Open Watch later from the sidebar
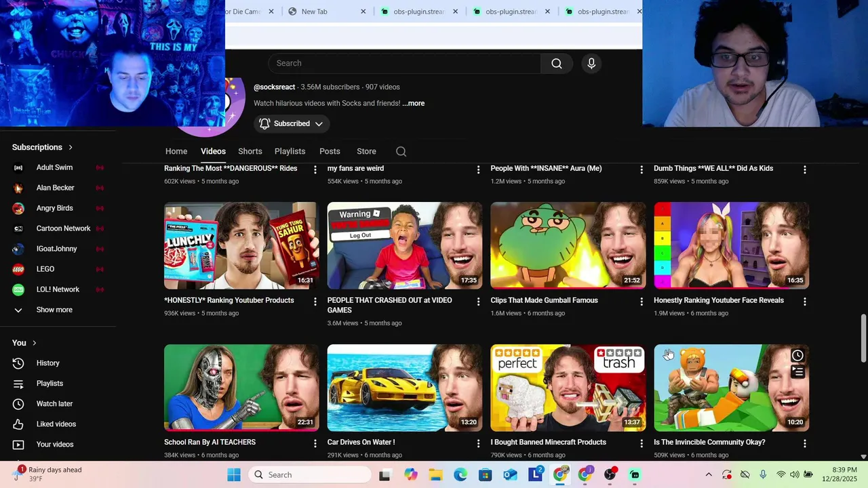Image resolution: width=868 pixels, height=488 pixels. [54, 404]
